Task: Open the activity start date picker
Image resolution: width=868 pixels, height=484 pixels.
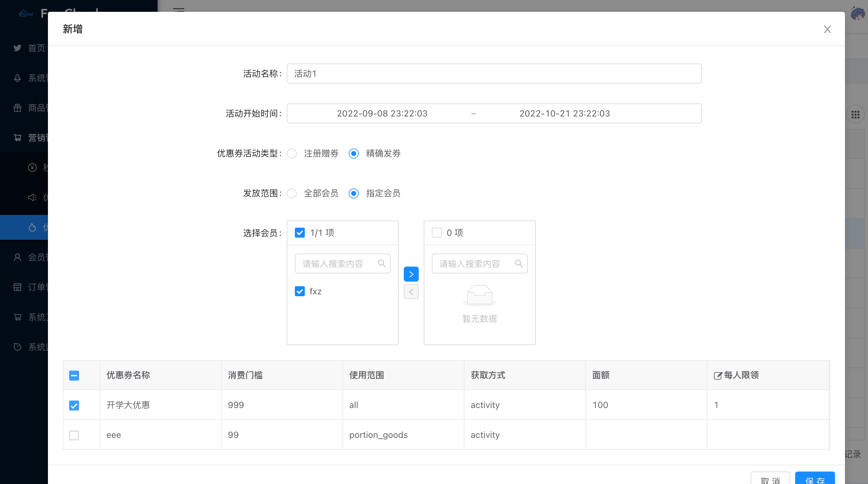Action: click(x=382, y=113)
